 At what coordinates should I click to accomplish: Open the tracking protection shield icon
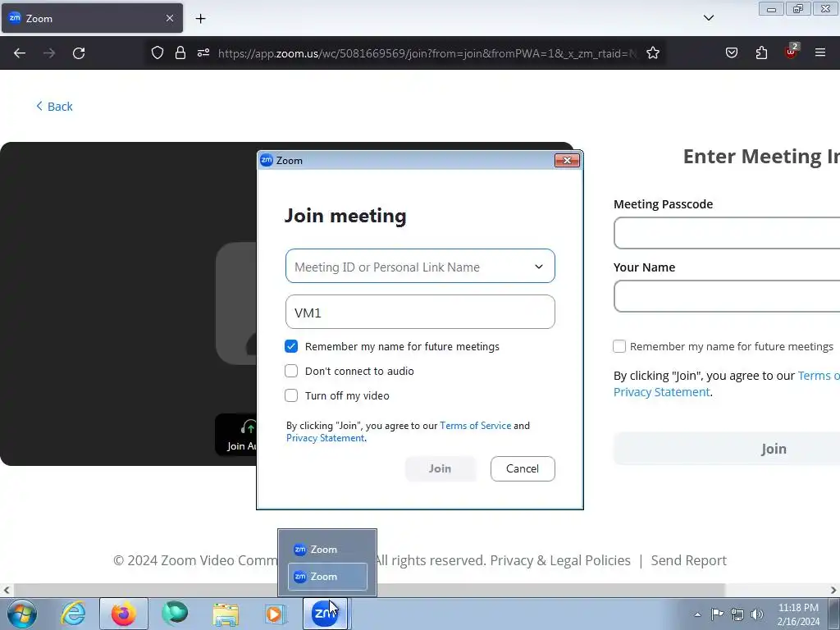(157, 52)
